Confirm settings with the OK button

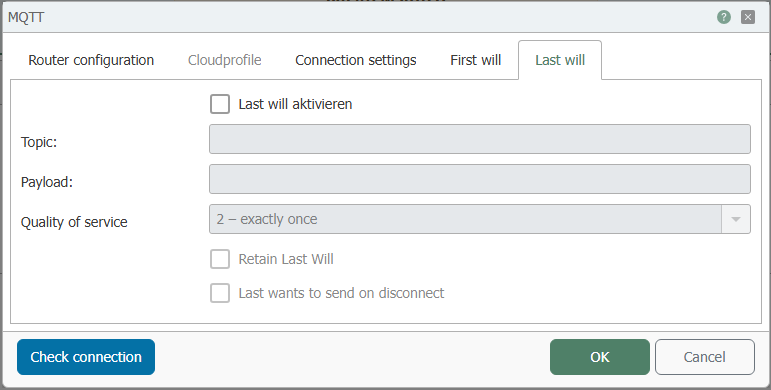(x=600, y=357)
